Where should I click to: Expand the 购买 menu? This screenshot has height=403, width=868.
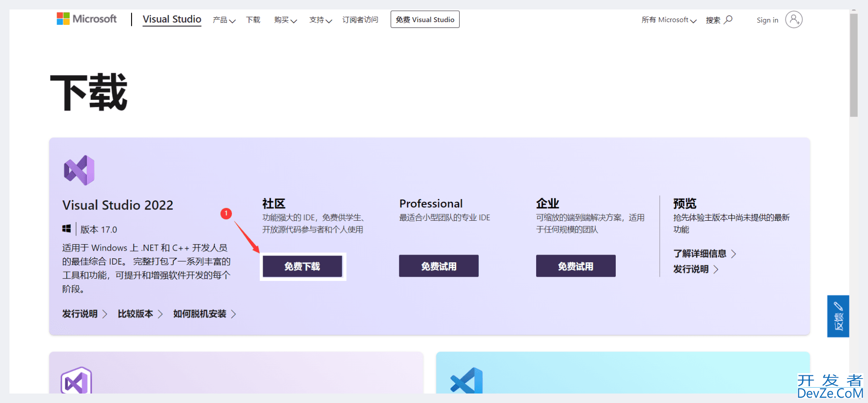[x=285, y=20]
